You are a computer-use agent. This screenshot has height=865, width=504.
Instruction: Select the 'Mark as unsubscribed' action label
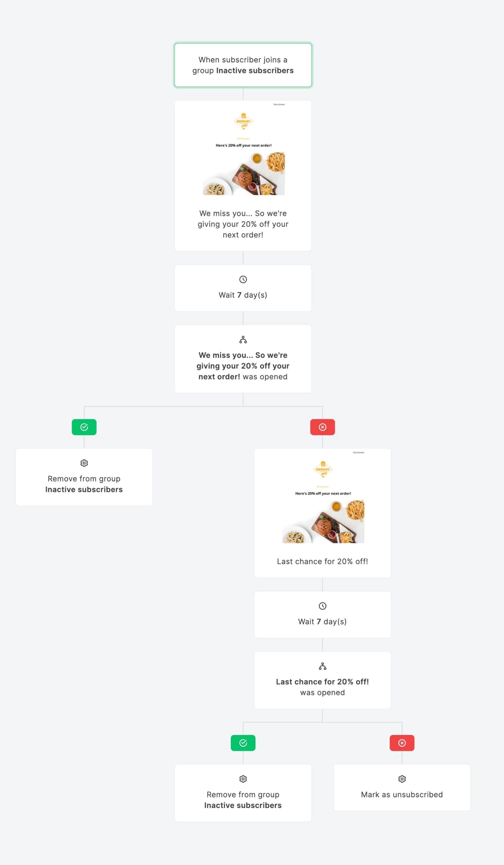click(x=402, y=795)
